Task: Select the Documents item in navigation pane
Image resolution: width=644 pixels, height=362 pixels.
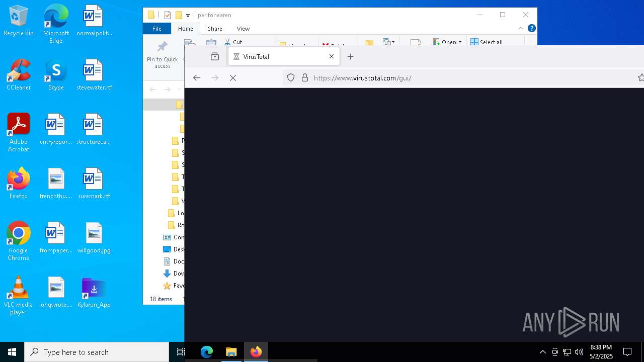Action: (x=173, y=261)
